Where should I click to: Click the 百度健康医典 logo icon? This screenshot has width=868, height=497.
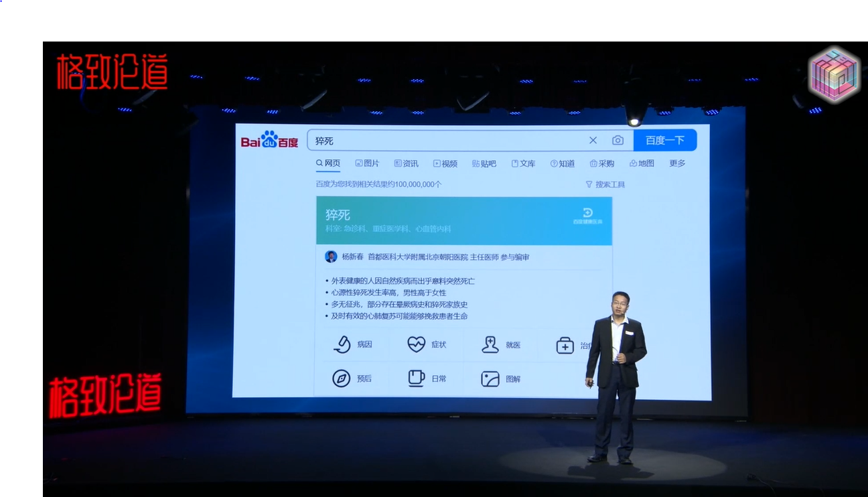tap(587, 215)
